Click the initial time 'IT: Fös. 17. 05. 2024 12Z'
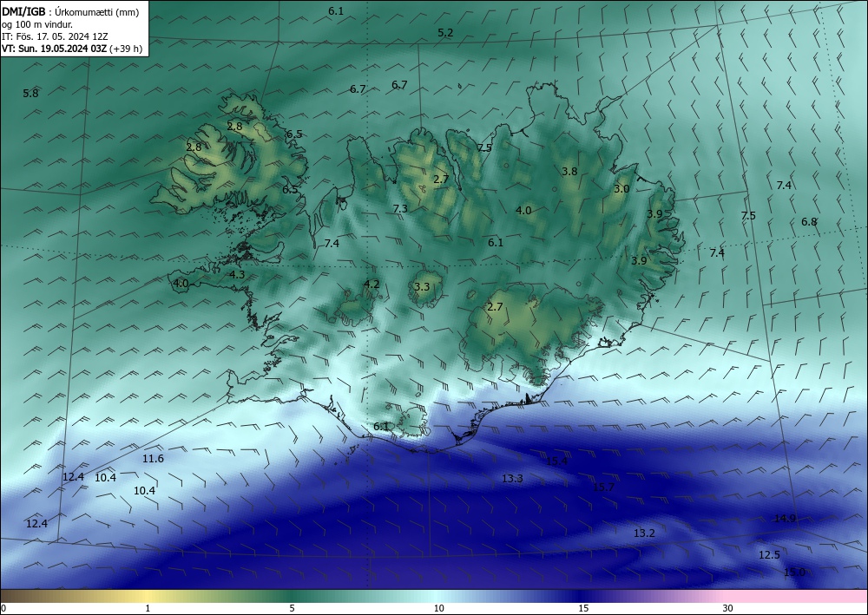 click(x=55, y=36)
